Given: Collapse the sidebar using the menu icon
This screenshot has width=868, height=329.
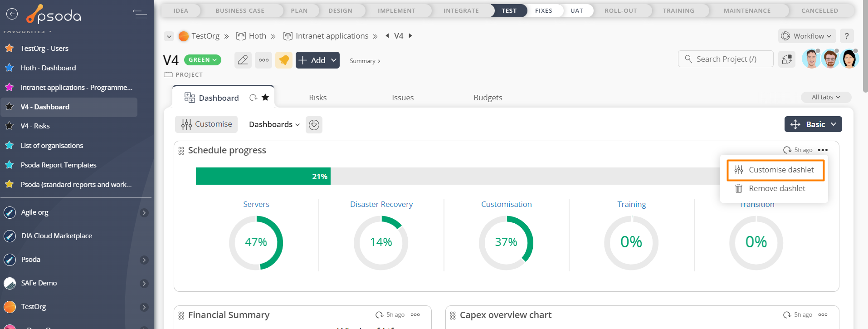Looking at the screenshot, I should point(140,14).
